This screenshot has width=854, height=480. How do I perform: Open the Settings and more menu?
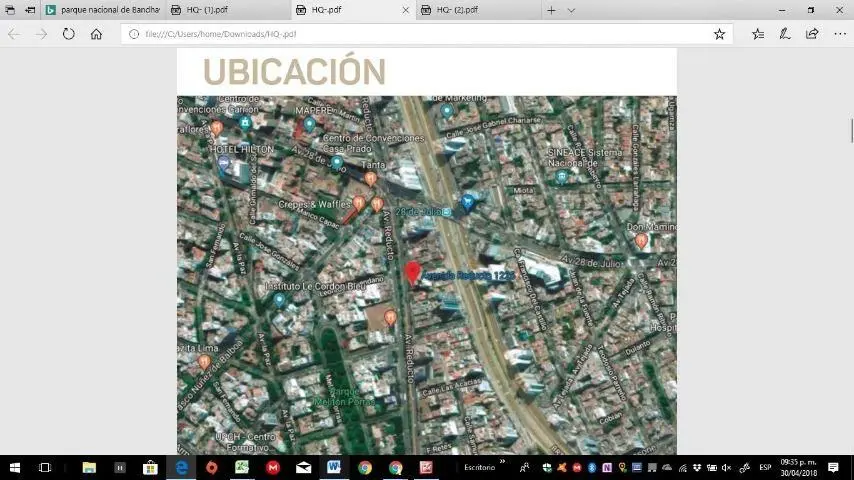pyautogui.click(x=840, y=34)
